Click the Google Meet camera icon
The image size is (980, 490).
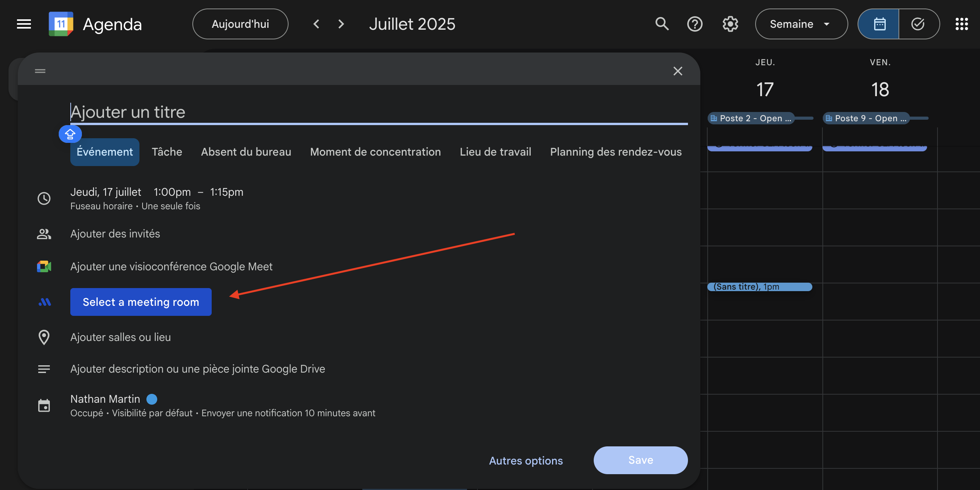pos(44,266)
